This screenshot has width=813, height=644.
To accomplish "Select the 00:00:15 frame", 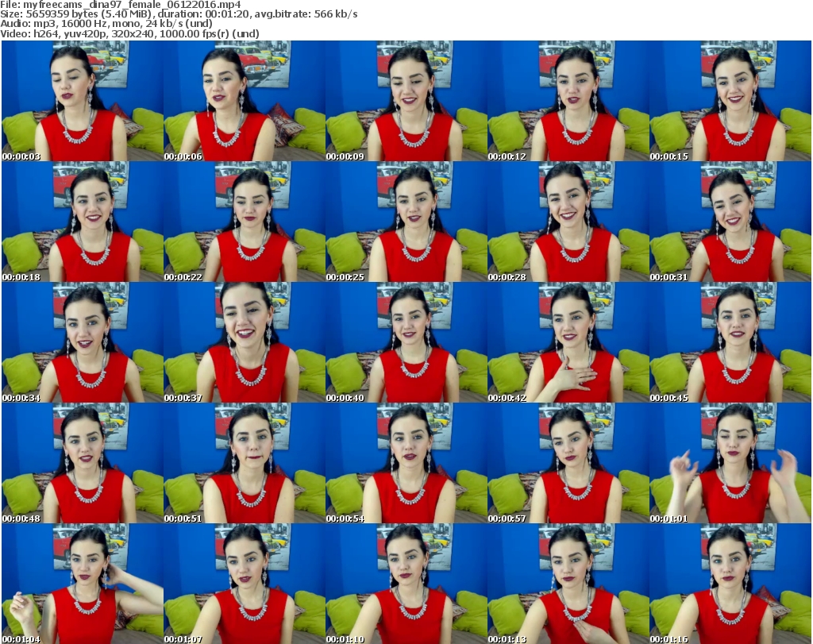I will click(x=730, y=101).
